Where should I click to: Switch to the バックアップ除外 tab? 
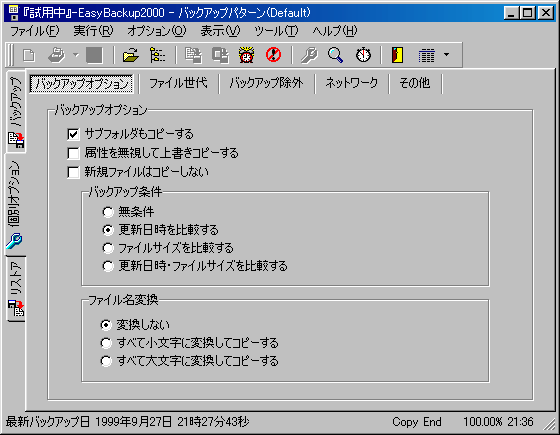tap(266, 83)
